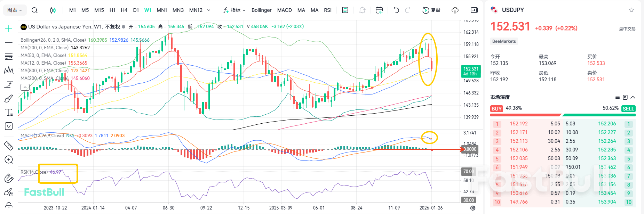Select the brush drawing tool

pos(9,99)
